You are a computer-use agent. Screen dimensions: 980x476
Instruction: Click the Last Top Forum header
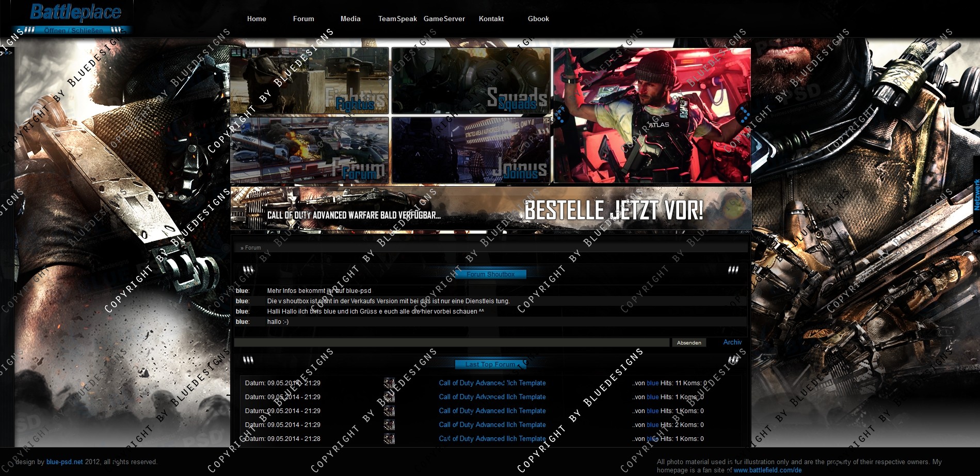[491, 364]
